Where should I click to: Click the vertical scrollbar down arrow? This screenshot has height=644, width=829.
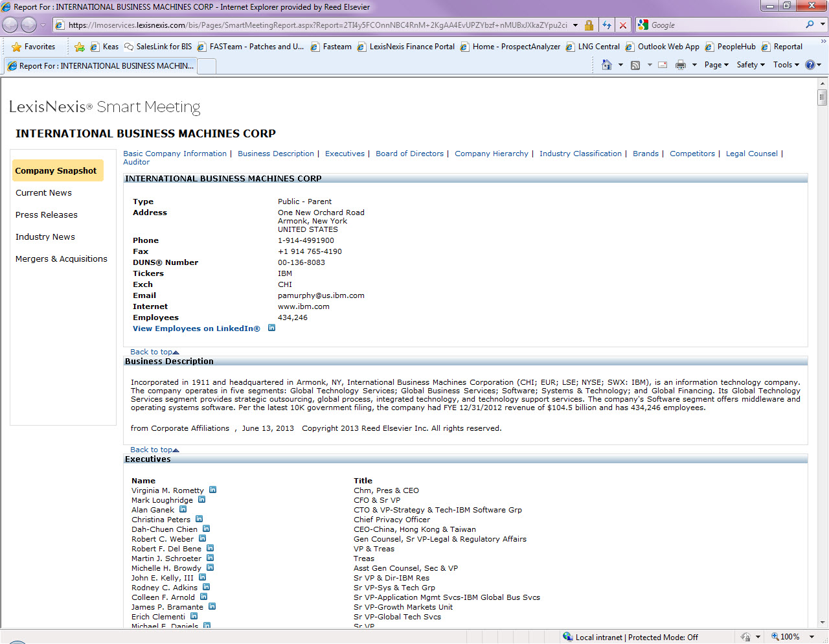[x=823, y=623]
